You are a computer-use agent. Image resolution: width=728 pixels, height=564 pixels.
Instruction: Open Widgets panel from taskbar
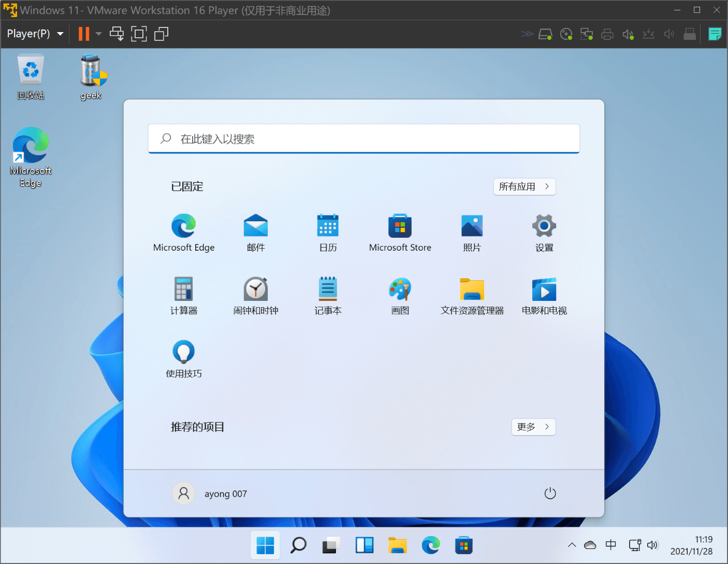pyautogui.click(x=365, y=545)
